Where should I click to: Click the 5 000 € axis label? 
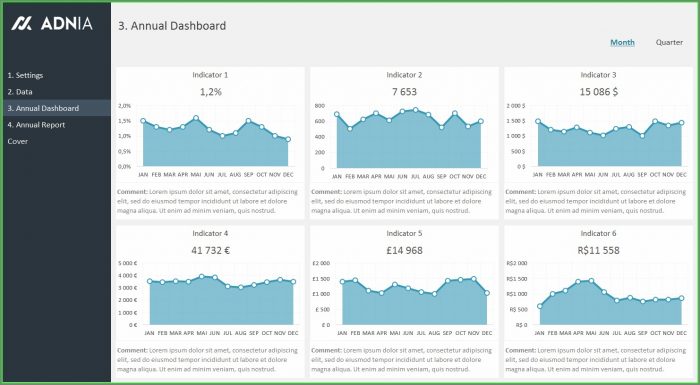(x=128, y=264)
